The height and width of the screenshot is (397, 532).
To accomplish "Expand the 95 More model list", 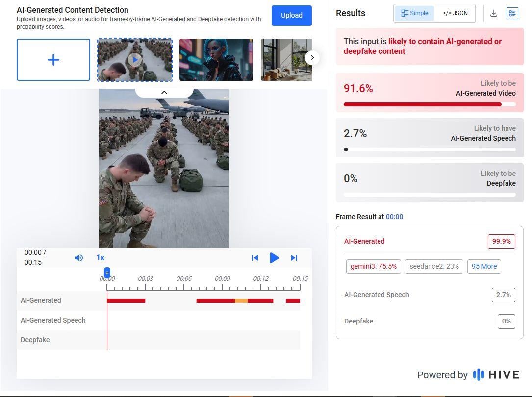I will [x=484, y=266].
